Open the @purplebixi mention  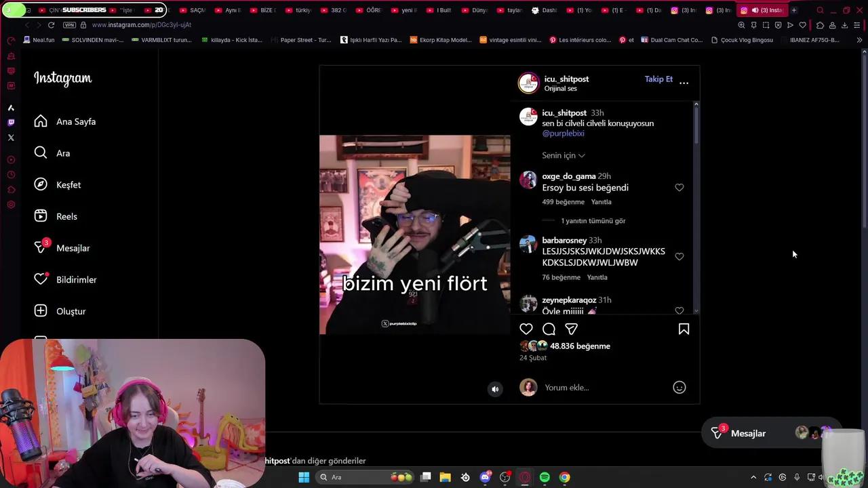[x=563, y=134]
